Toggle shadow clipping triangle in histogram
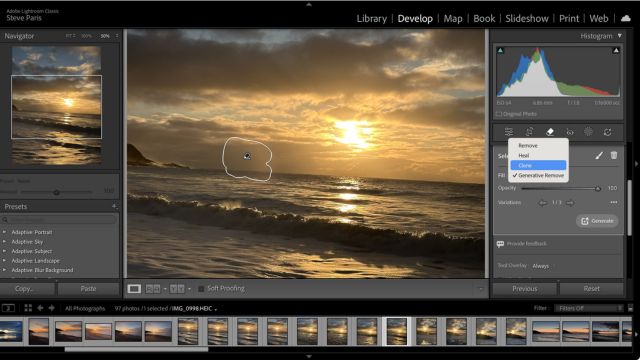This screenshot has height=360, width=640. (500, 51)
